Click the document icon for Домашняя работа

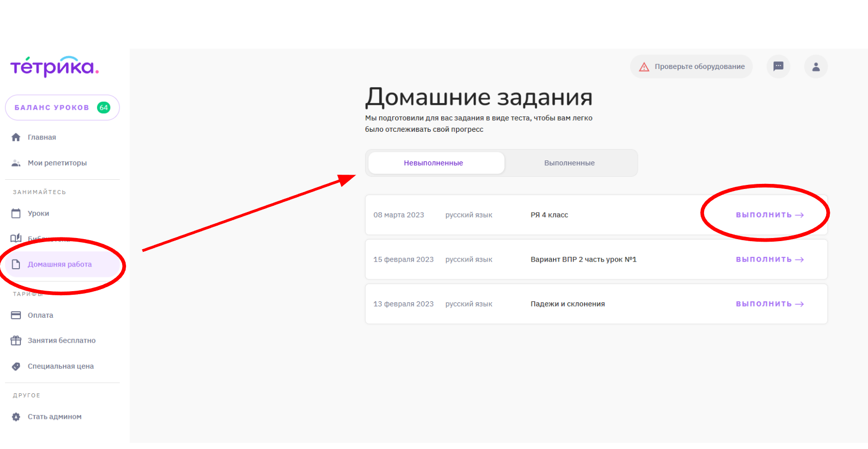pyautogui.click(x=16, y=264)
